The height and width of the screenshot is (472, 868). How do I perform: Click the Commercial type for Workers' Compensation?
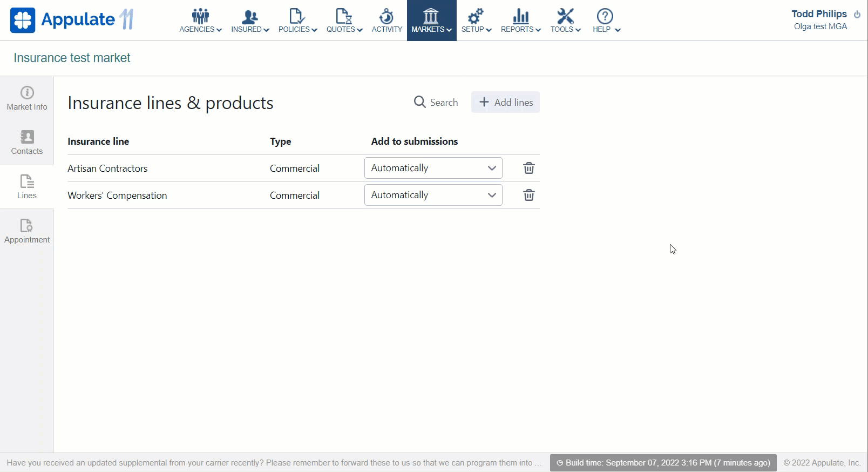coord(295,195)
